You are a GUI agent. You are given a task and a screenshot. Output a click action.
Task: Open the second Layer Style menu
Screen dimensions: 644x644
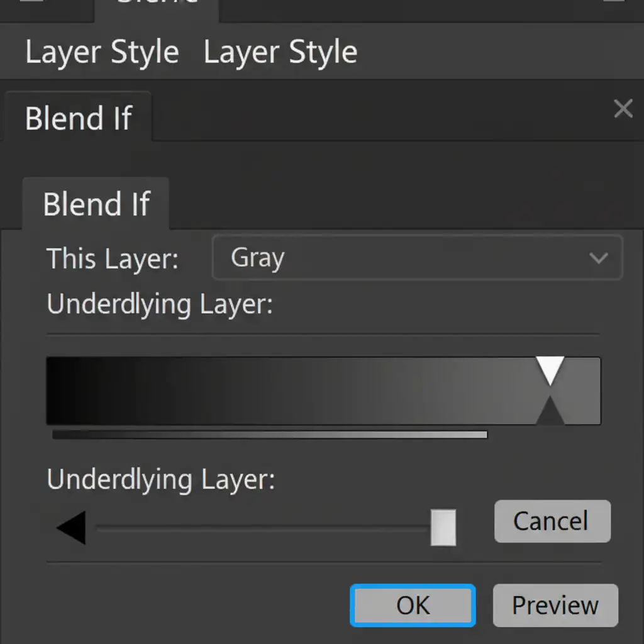pos(280,52)
